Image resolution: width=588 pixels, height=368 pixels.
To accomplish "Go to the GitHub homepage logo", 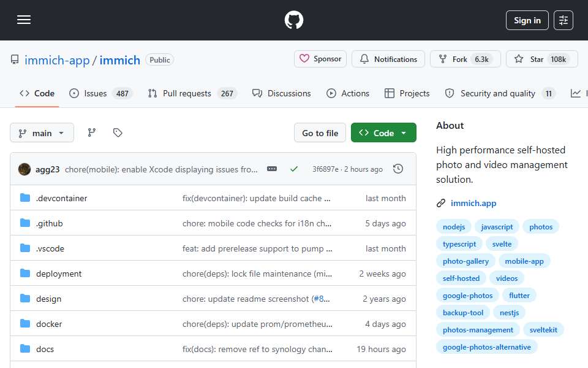I will (x=293, y=20).
